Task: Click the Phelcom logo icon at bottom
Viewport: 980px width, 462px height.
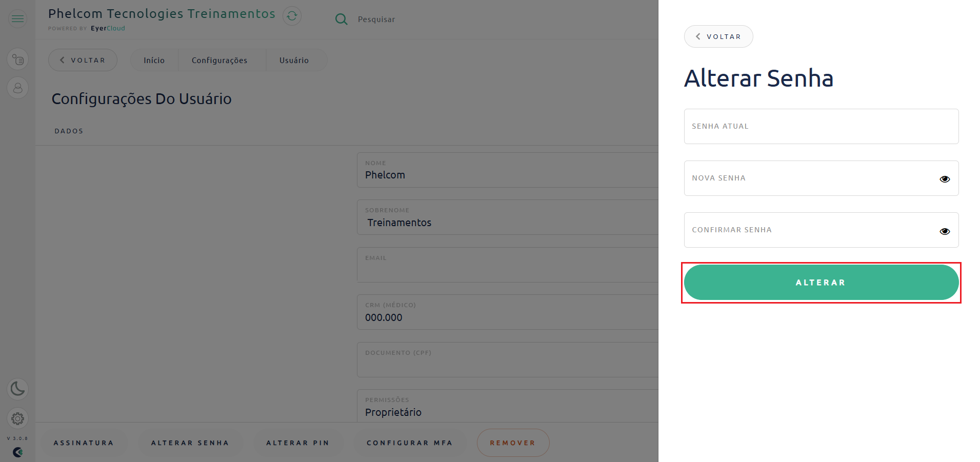Action: (x=17, y=452)
